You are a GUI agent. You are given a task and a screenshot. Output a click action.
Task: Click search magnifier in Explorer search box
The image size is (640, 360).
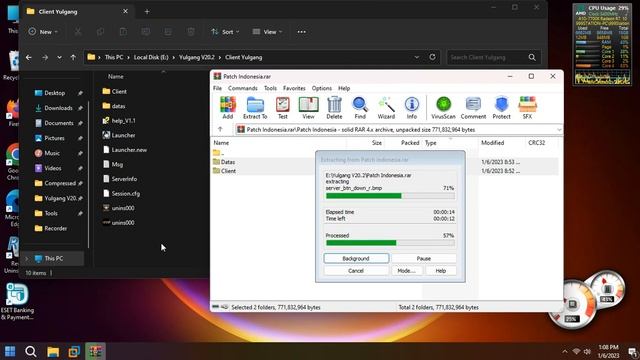coord(532,58)
